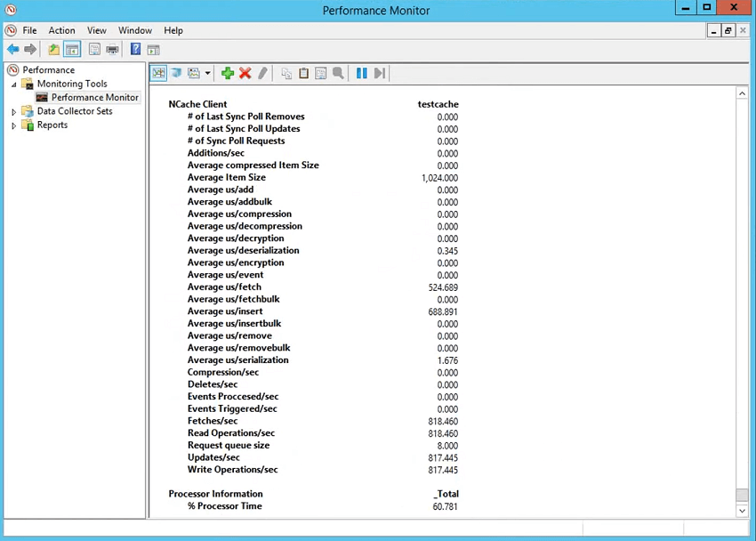The height and width of the screenshot is (541, 756).
Task: Click value 1,024.000 for Average Item Size
Action: coord(439,178)
